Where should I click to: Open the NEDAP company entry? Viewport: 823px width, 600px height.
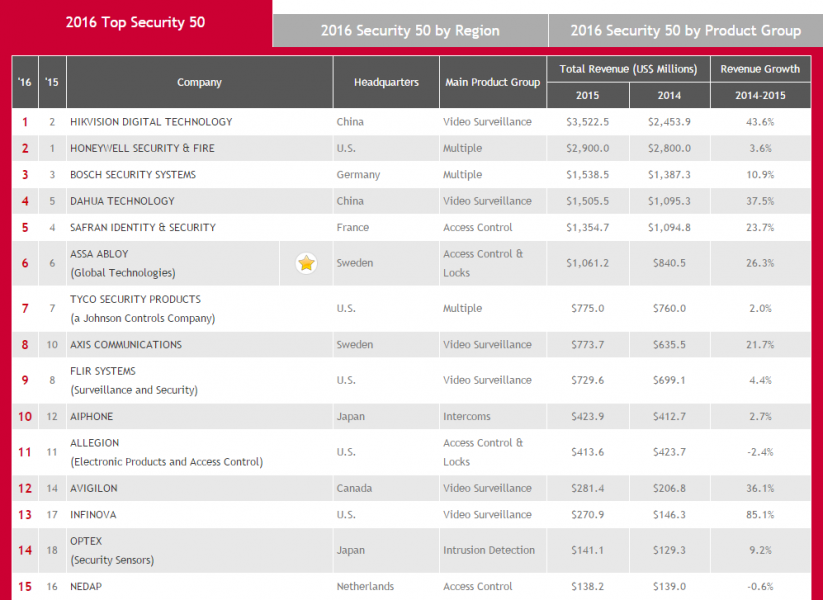click(86, 586)
